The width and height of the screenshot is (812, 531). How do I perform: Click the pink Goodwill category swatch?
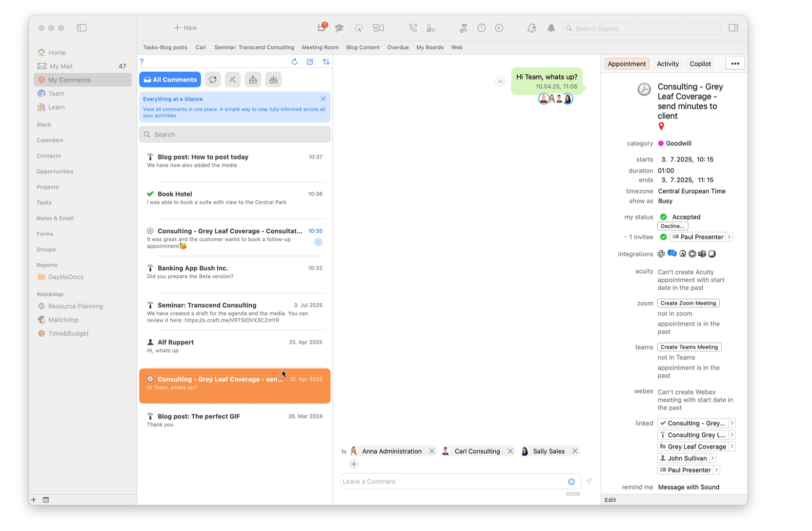[661, 143]
